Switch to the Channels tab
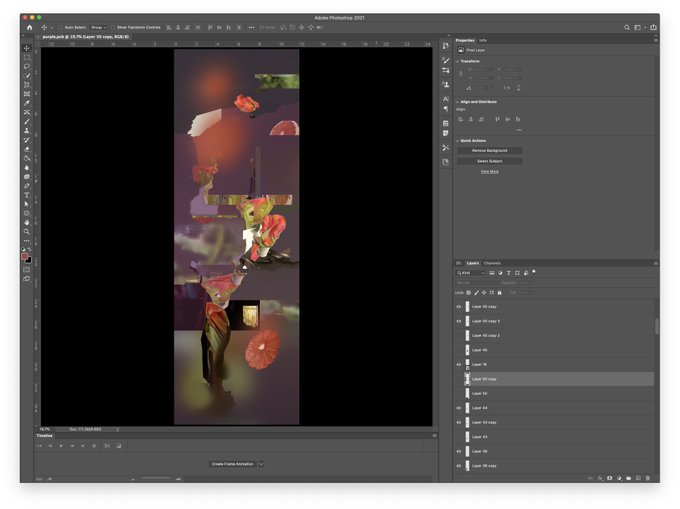This screenshot has width=680, height=509. 492,263
